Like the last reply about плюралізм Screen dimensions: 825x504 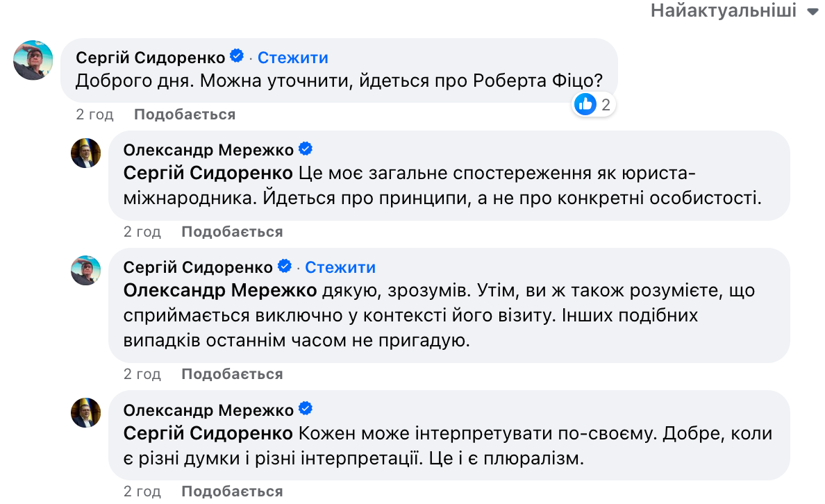(x=232, y=492)
